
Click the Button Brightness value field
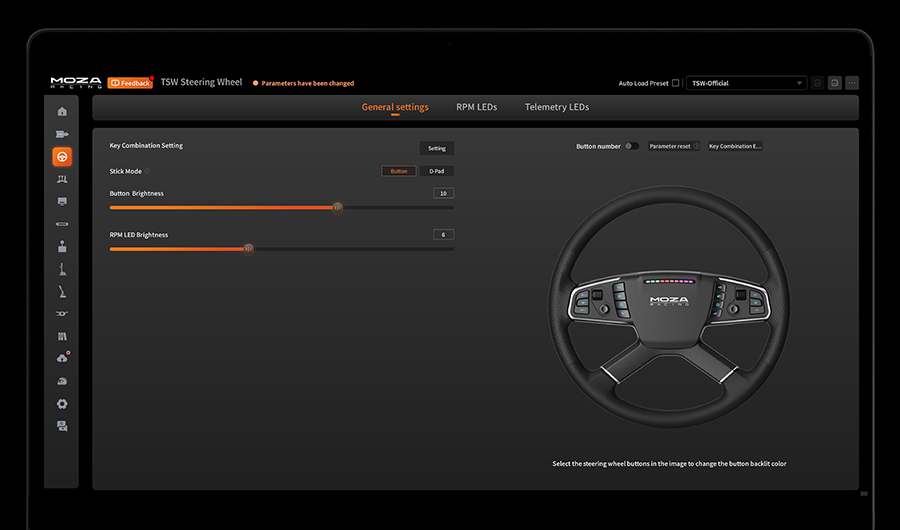(443, 194)
